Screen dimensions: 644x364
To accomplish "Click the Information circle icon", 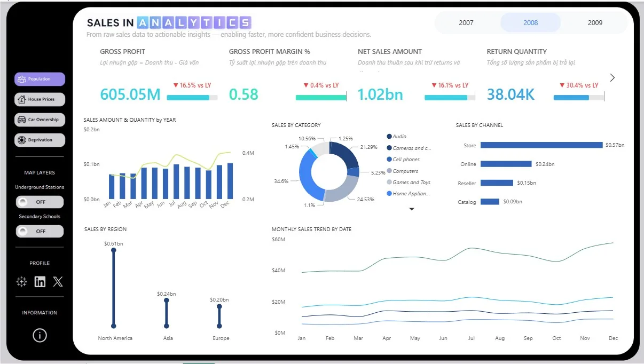I will [40, 335].
